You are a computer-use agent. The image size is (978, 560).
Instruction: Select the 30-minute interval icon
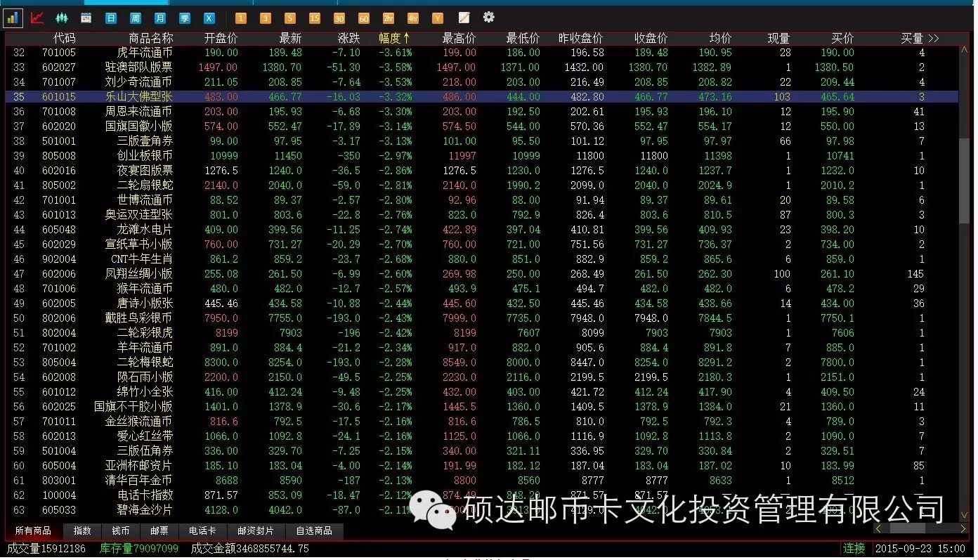(x=339, y=18)
